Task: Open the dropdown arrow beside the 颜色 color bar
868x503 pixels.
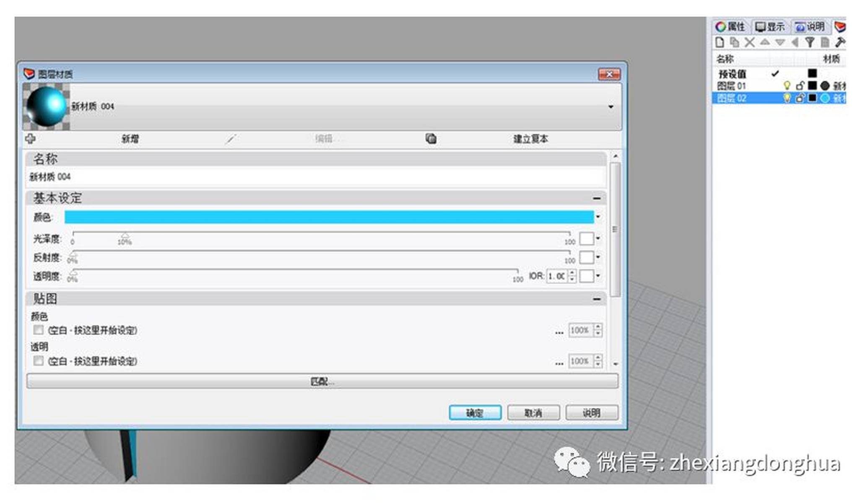Action: pos(598,217)
